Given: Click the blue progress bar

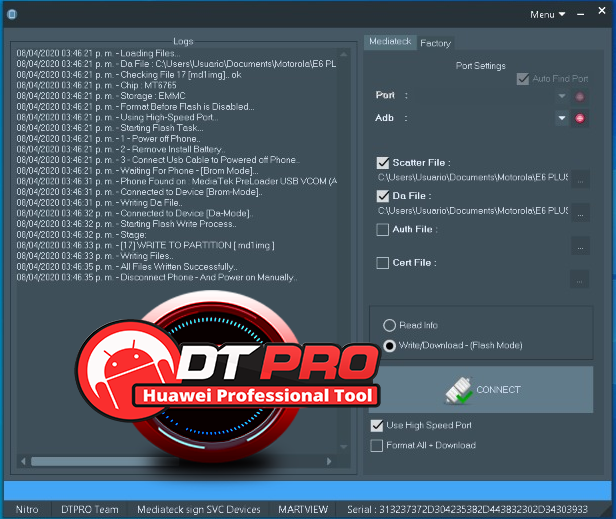Looking at the screenshot, I should [307, 490].
